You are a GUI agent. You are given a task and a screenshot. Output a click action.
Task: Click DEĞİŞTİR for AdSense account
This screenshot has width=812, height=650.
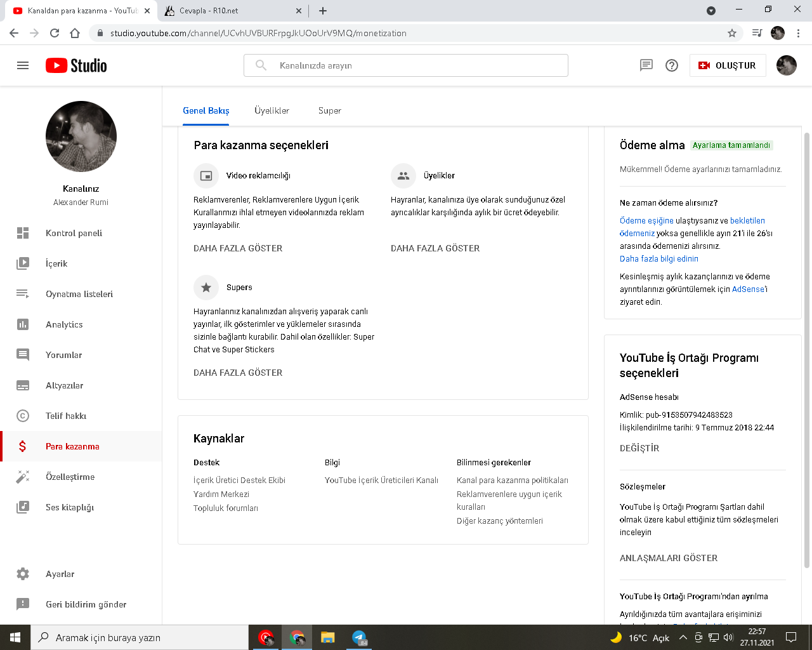click(639, 448)
